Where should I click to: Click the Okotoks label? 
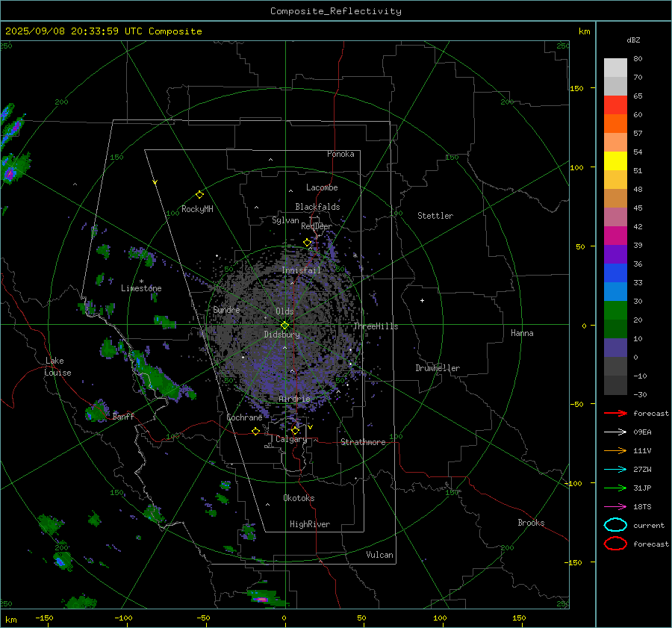point(299,498)
